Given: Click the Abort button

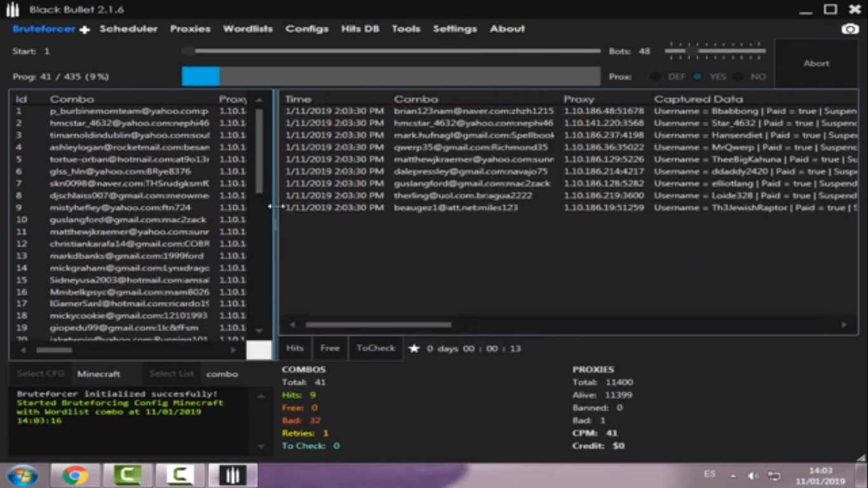Looking at the screenshot, I should coord(816,64).
